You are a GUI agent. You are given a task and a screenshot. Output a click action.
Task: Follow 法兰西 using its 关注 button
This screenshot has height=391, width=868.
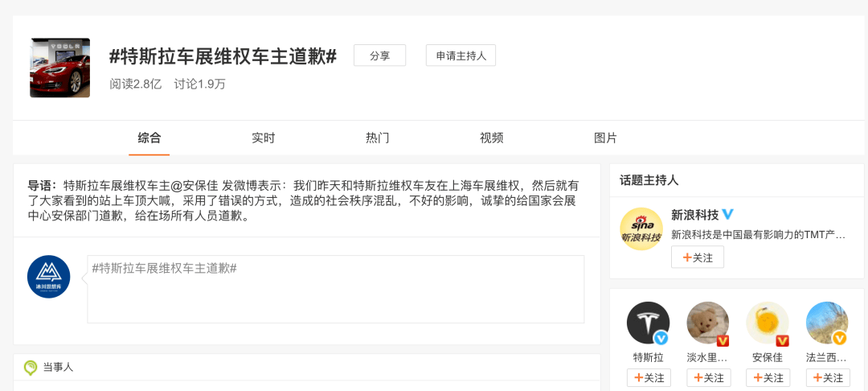(828, 377)
